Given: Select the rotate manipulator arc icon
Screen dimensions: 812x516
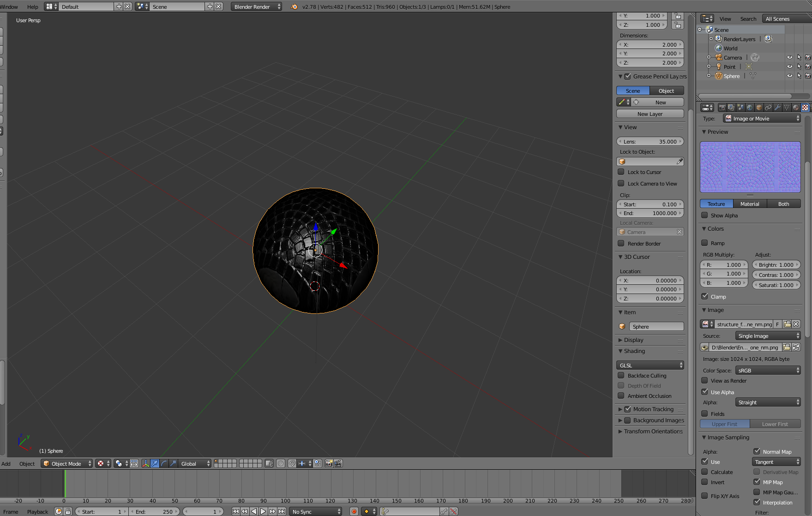Looking at the screenshot, I should coord(164,463).
